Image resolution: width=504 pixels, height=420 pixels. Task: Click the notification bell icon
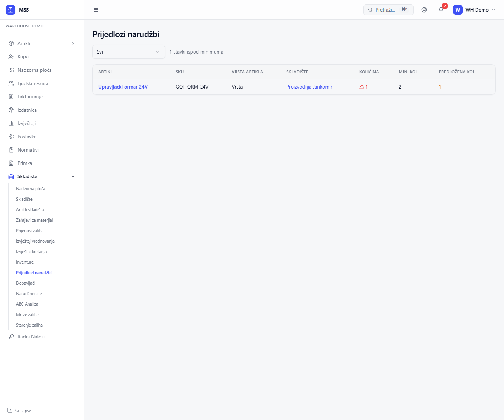coord(441,10)
